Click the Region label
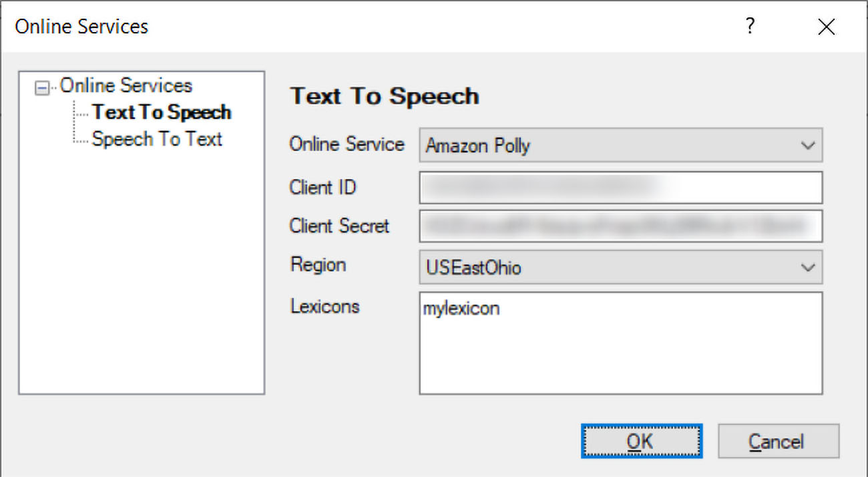Viewport: 868px width, 477px height. (x=318, y=265)
